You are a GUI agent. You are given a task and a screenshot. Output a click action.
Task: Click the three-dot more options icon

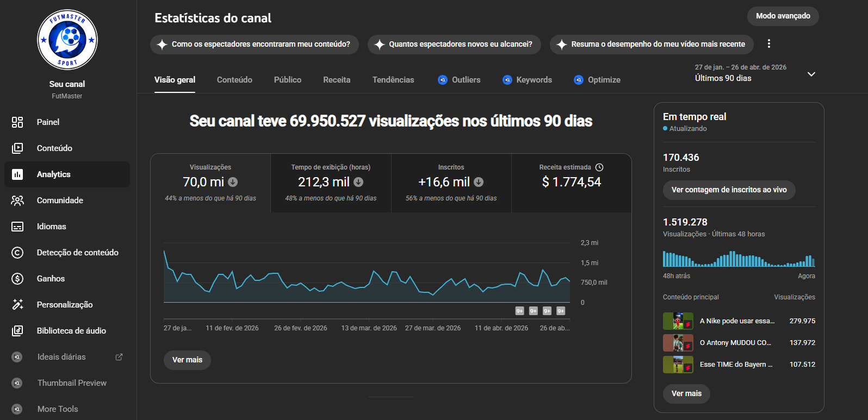768,44
